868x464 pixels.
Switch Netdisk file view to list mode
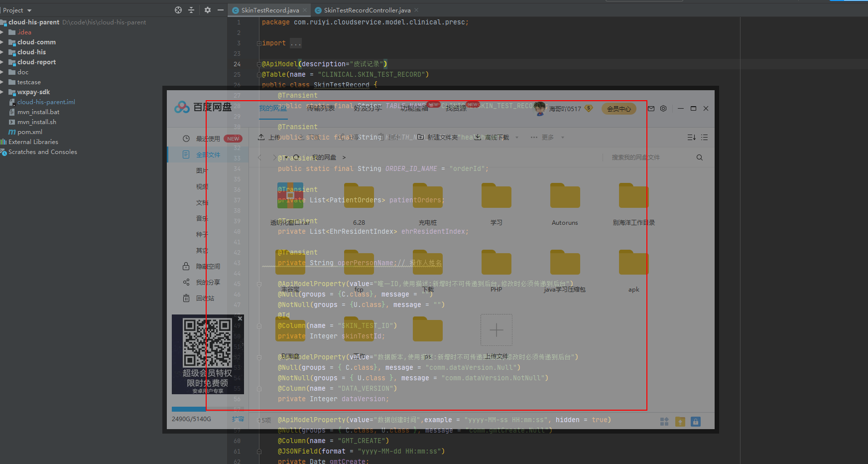[704, 138]
